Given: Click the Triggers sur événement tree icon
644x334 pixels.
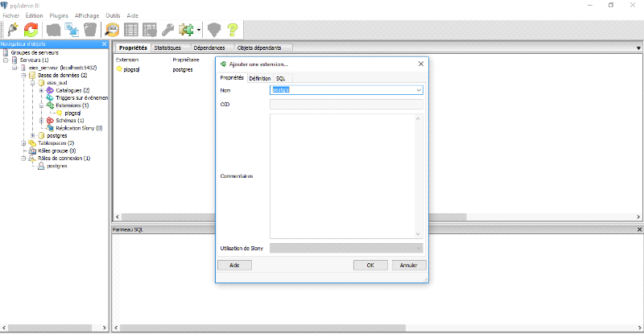Looking at the screenshot, I should click(x=50, y=97).
